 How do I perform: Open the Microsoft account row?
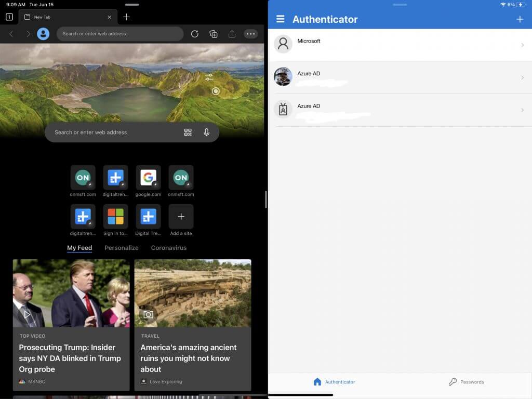tap(400, 45)
